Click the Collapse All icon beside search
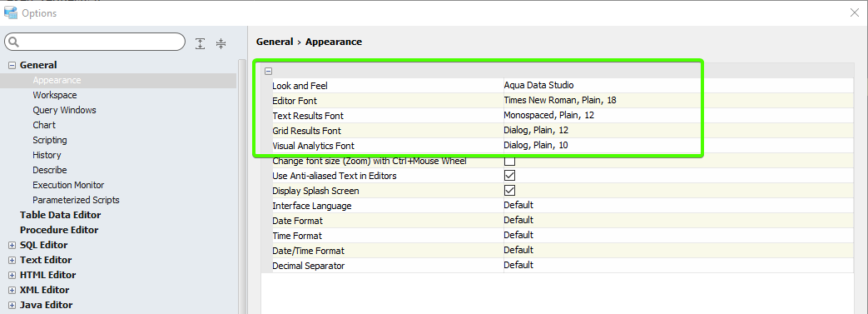This screenshot has width=868, height=314. pyautogui.click(x=221, y=44)
